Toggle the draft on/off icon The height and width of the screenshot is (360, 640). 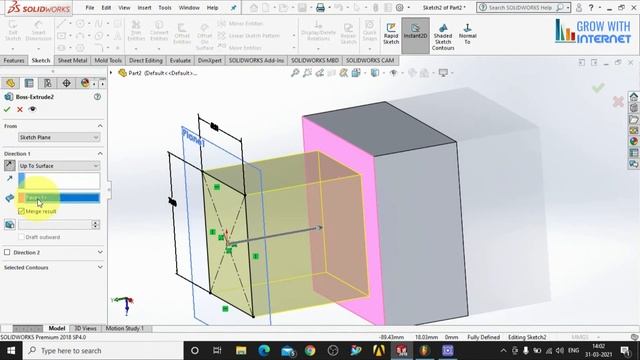pyautogui.click(x=10, y=224)
